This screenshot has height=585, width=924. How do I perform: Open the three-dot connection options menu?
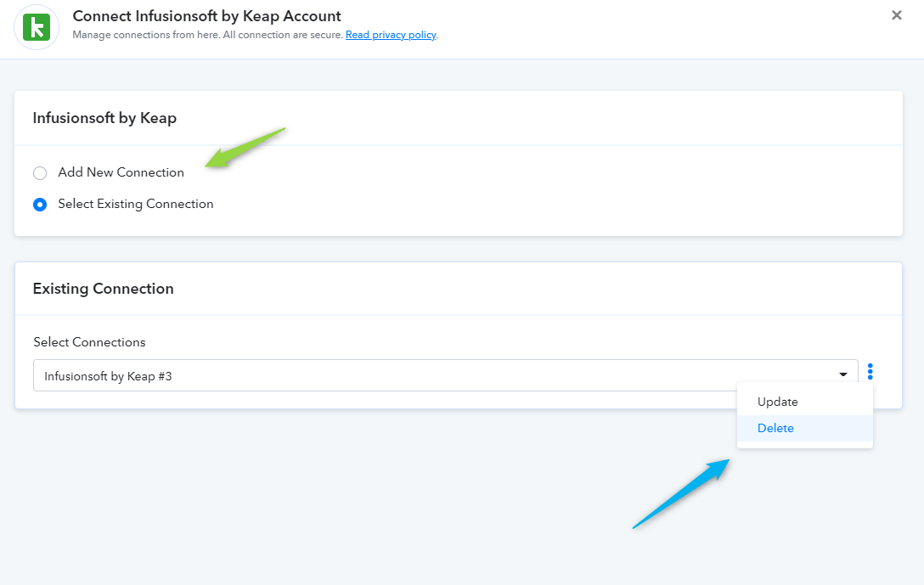[x=870, y=372]
